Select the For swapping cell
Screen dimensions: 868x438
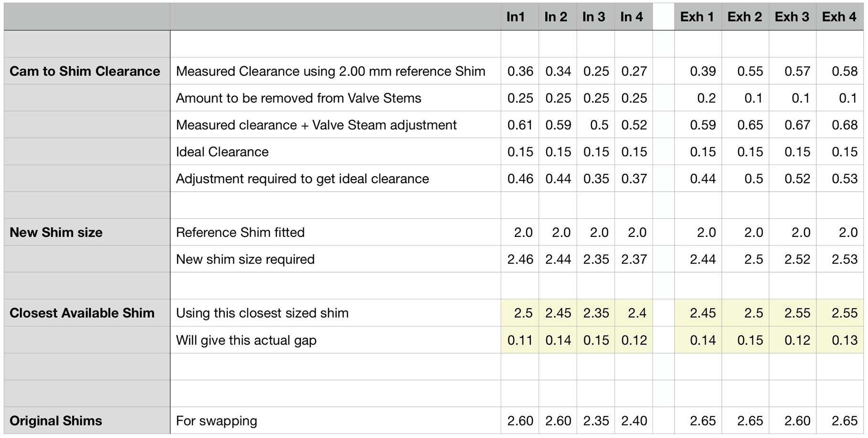click(x=216, y=421)
